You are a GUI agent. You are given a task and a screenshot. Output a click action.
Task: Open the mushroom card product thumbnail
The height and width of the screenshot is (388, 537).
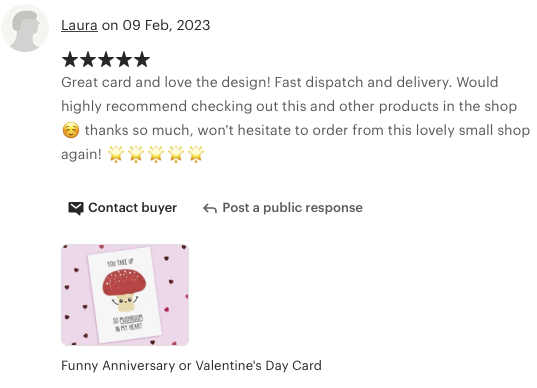click(x=125, y=295)
